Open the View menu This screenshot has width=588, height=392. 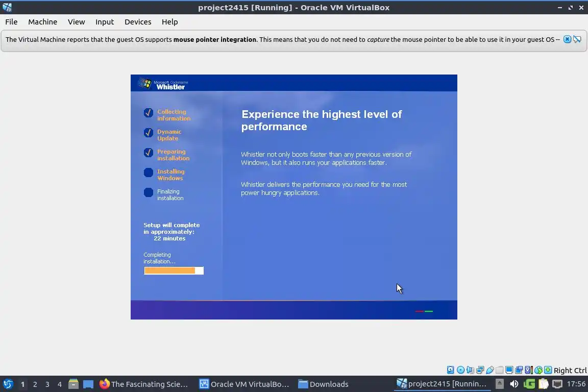pos(76,22)
